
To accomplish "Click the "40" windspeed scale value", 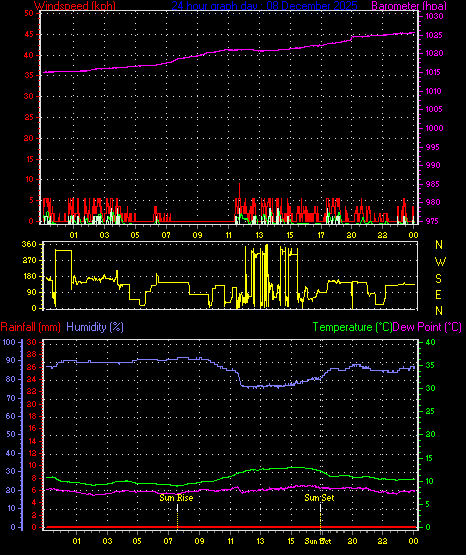I will pyautogui.click(x=29, y=55).
